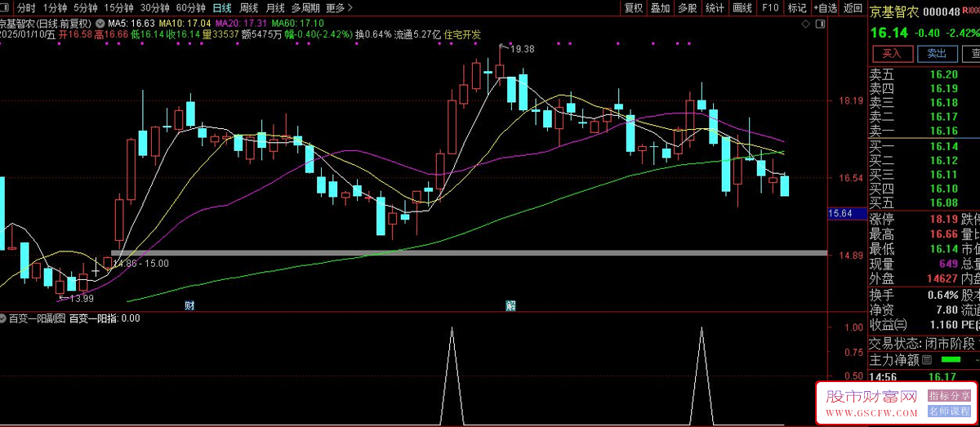Viewport: 980px width, 427px height.
Task: Select the 1分钟 period tab
Action: (56, 8)
